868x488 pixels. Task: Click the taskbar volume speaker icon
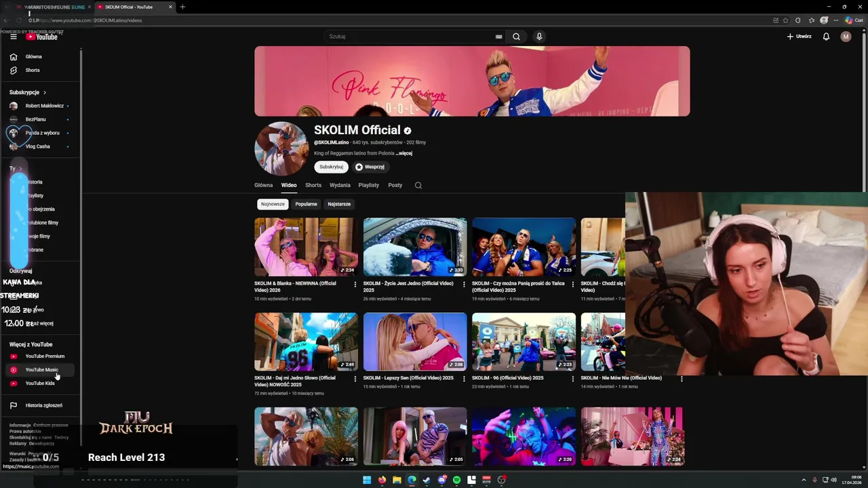(833, 480)
